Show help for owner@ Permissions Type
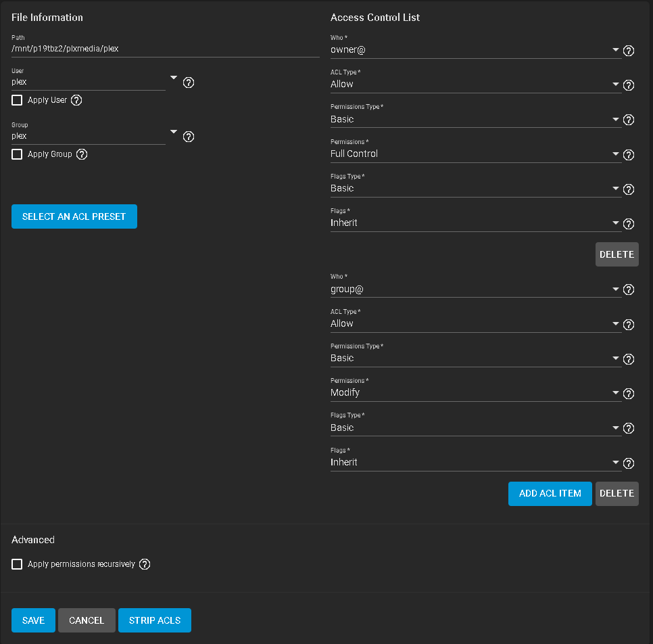Viewport: 653px width, 644px height. click(629, 120)
